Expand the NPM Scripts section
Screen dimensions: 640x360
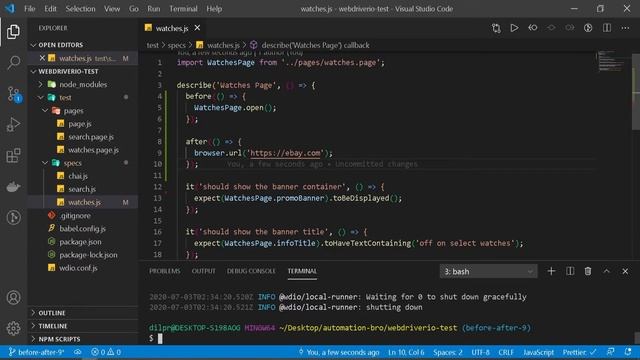point(83,339)
